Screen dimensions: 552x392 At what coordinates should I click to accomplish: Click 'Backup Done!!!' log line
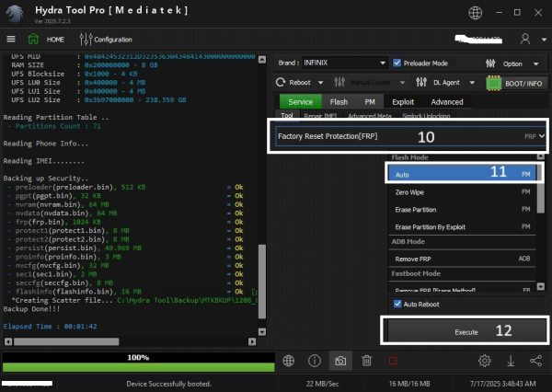31,308
